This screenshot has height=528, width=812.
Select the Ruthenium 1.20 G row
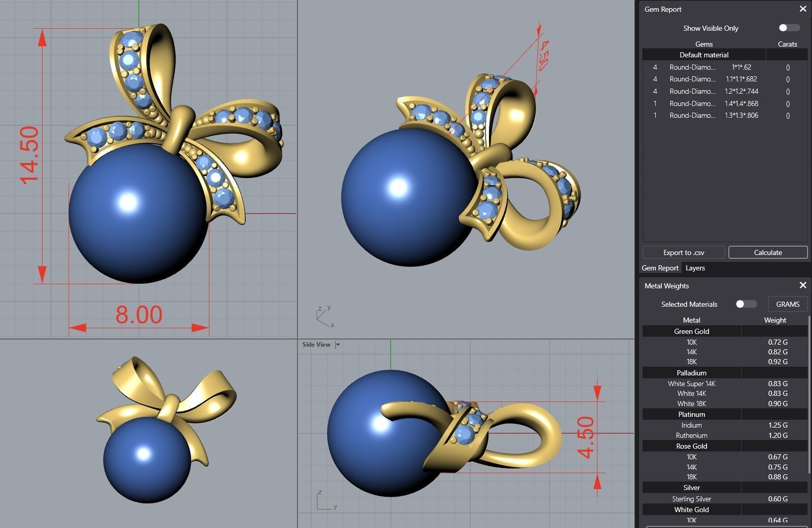(725, 435)
